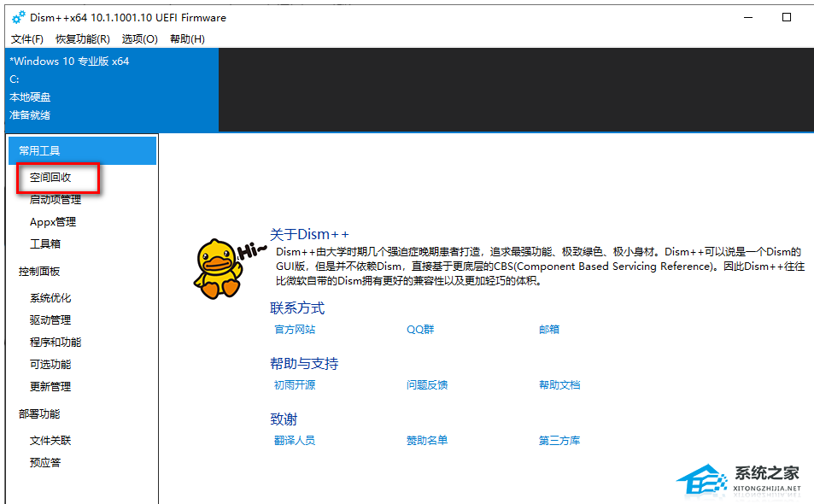814x504 pixels.
Task: Open 驱动管理 in the sidebar
Action: pyautogui.click(x=50, y=320)
